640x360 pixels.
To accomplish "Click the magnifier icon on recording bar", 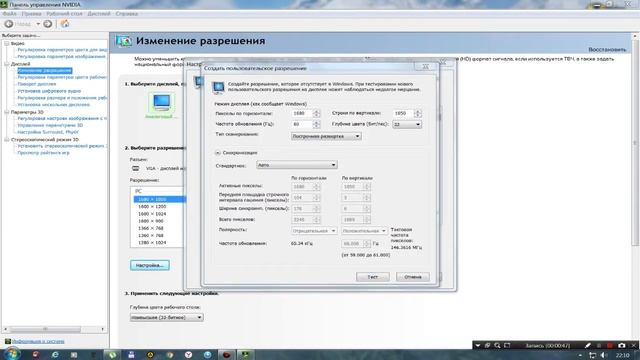I will tap(497, 346).
